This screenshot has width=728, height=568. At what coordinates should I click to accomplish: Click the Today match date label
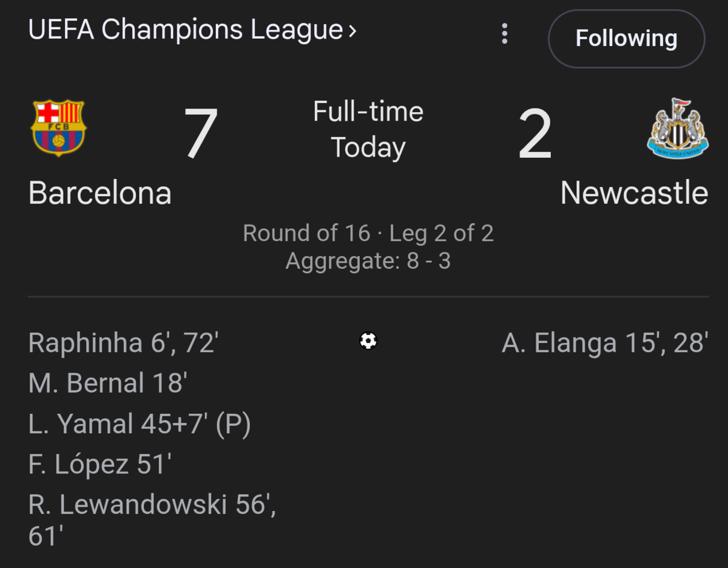pyautogui.click(x=368, y=148)
